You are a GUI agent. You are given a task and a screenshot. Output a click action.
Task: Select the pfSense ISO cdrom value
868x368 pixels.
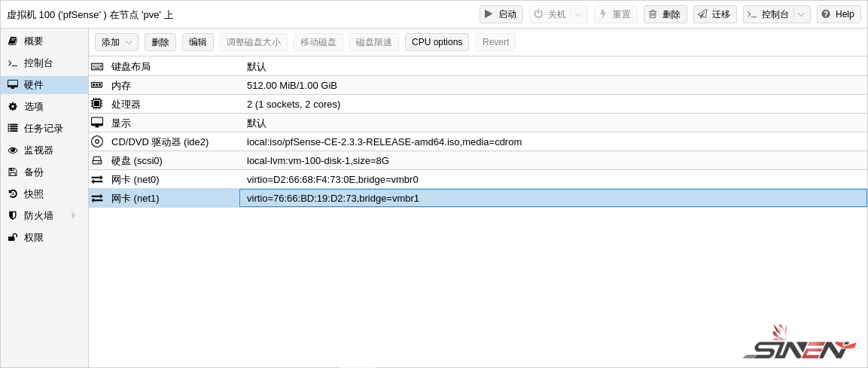coord(384,141)
